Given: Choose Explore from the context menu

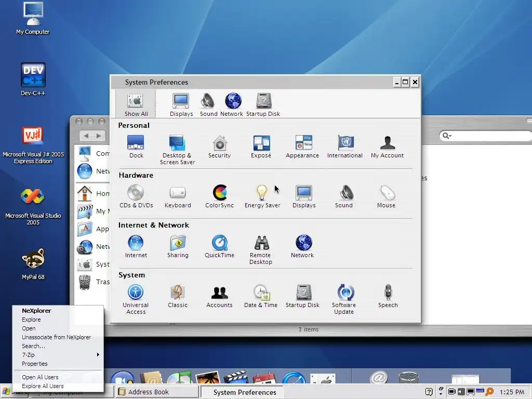Looking at the screenshot, I should [x=58, y=320].
